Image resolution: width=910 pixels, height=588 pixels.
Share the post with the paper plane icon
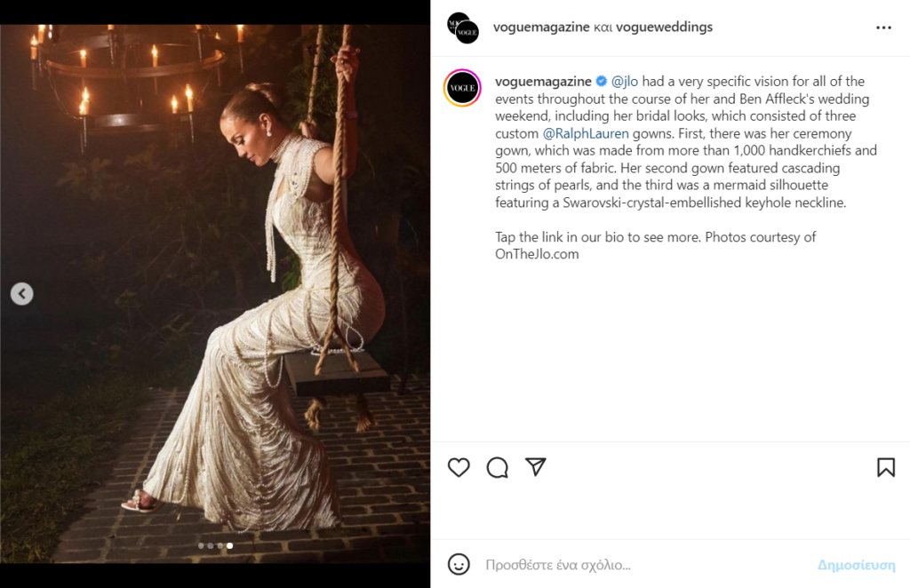coord(535,467)
